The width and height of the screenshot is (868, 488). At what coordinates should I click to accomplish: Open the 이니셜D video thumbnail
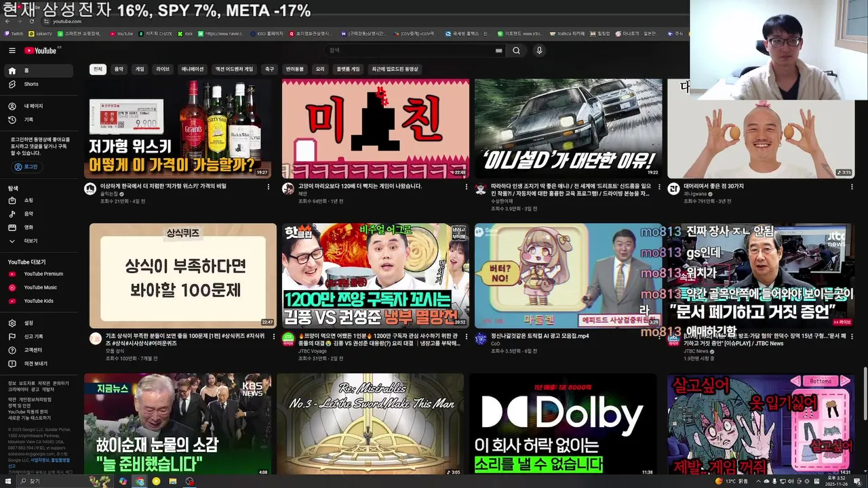(x=568, y=129)
